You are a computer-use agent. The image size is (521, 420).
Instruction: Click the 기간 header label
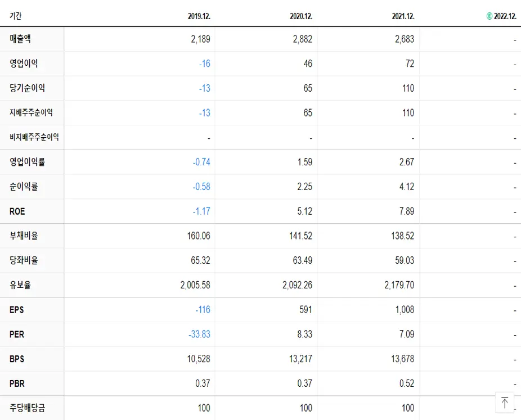coord(15,16)
